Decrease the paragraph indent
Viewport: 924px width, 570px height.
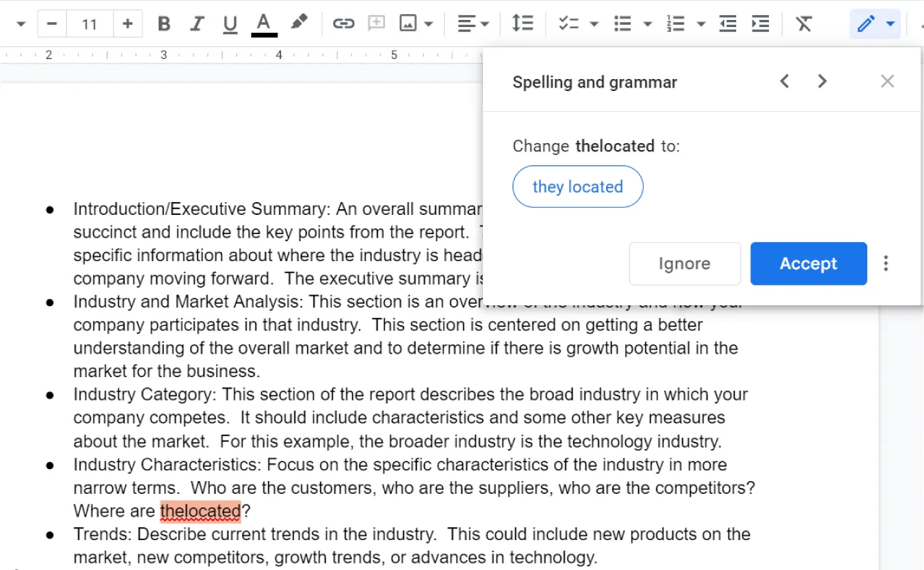[x=727, y=23]
